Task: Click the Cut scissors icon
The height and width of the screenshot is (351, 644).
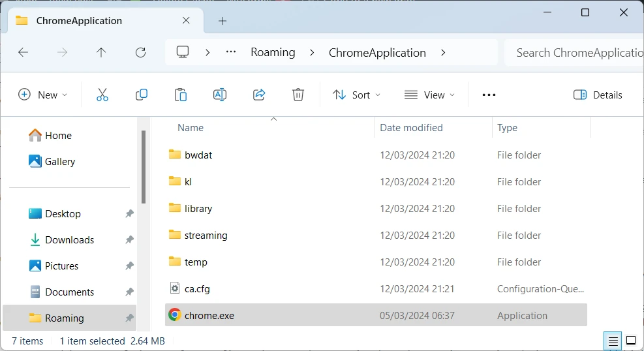Action: (102, 95)
